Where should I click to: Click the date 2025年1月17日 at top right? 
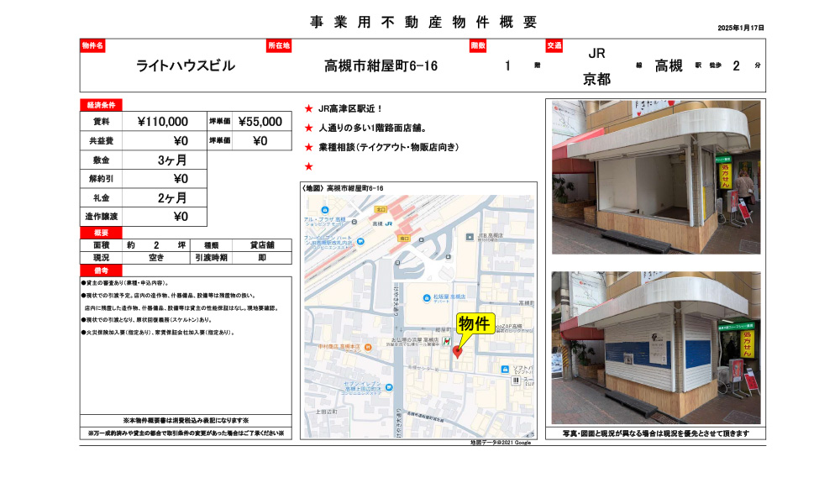point(739,28)
